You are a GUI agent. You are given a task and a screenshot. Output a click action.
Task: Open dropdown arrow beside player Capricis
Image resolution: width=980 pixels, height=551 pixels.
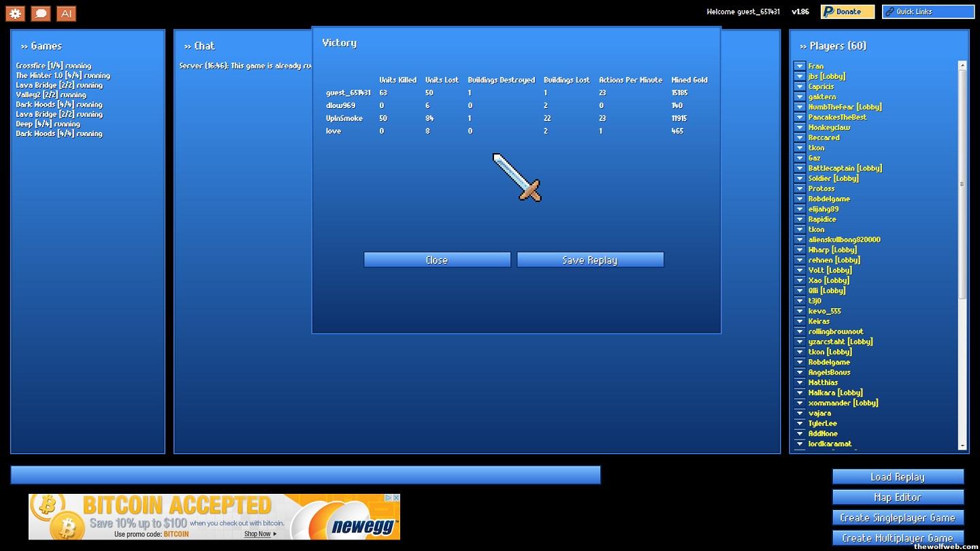[800, 86]
